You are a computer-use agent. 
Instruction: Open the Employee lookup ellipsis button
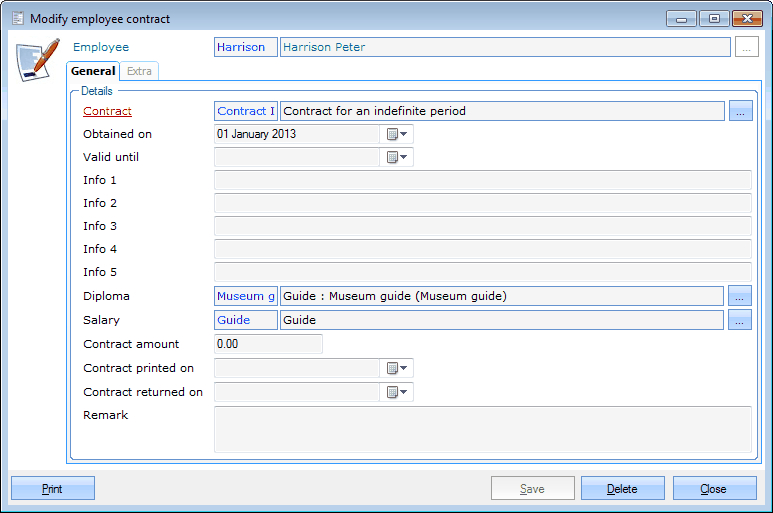coord(747,47)
